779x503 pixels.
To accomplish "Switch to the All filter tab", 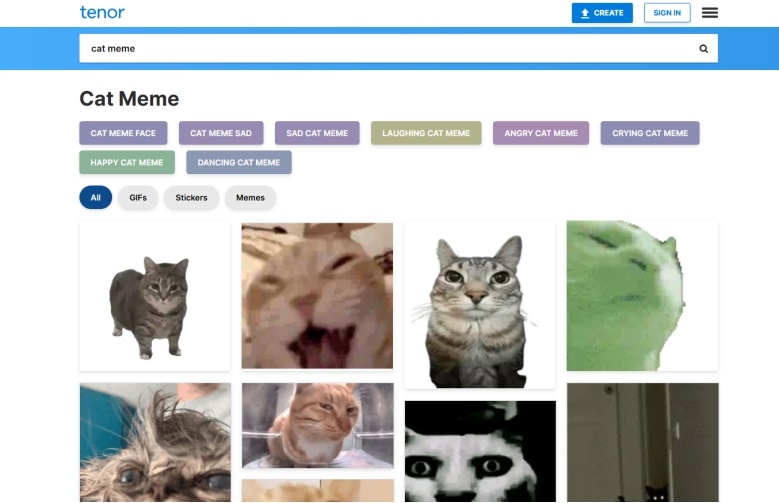I will (x=96, y=198).
